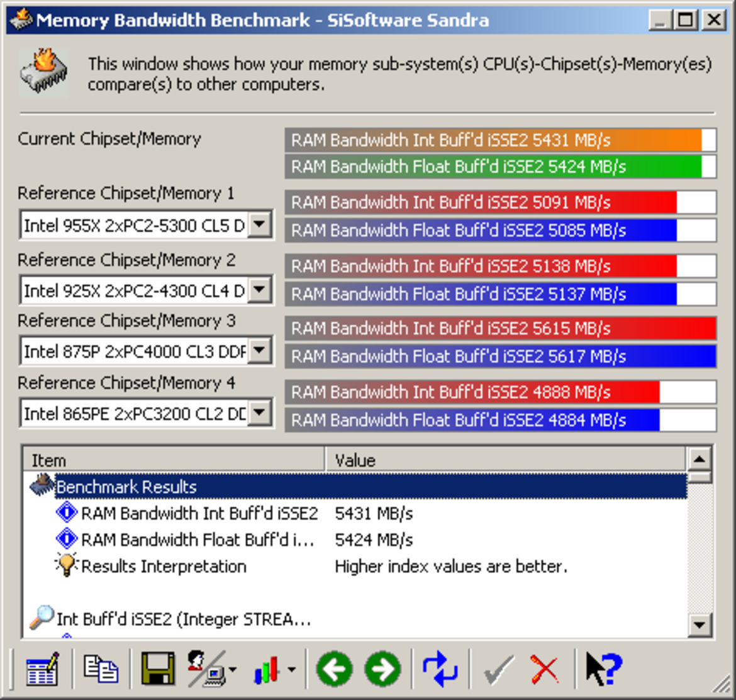Accept with the gray checkmark icon

pos(498,670)
